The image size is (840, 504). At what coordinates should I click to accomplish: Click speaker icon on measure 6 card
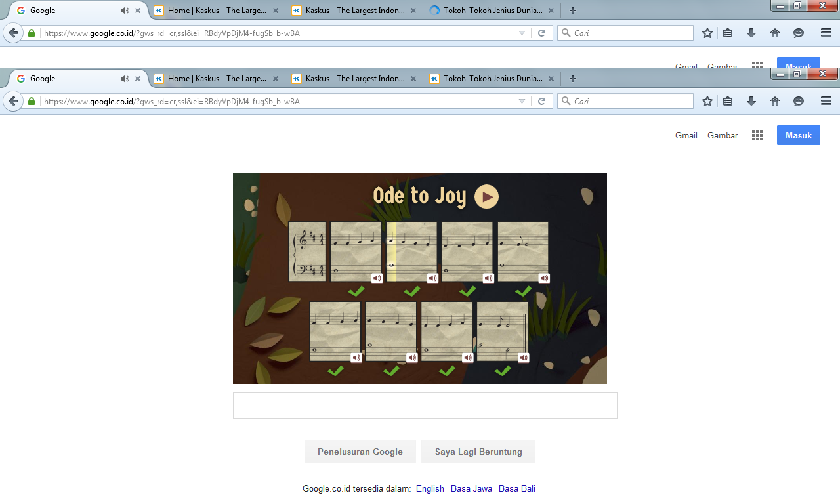(412, 358)
